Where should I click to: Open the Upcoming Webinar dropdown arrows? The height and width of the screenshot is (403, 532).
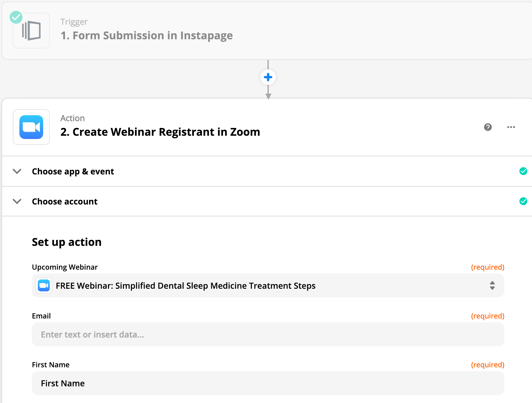pyautogui.click(x=492, y=286)
